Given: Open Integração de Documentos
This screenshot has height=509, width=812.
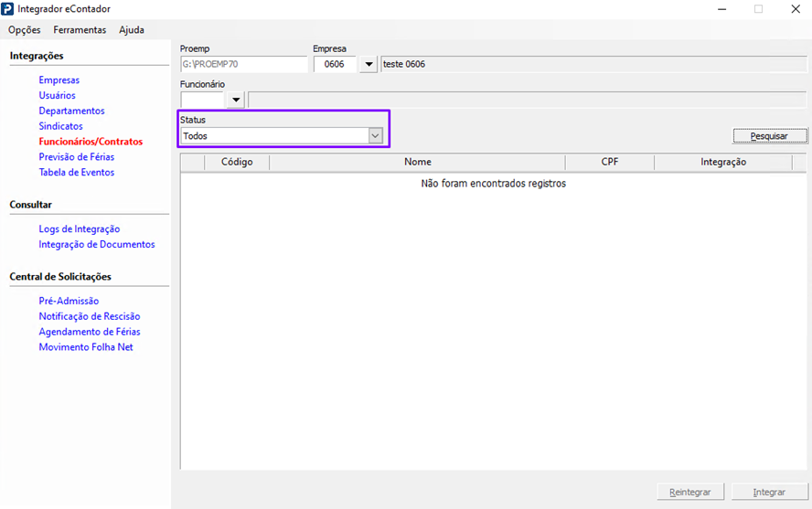Looking at the screenshot, I should (96, 245).
